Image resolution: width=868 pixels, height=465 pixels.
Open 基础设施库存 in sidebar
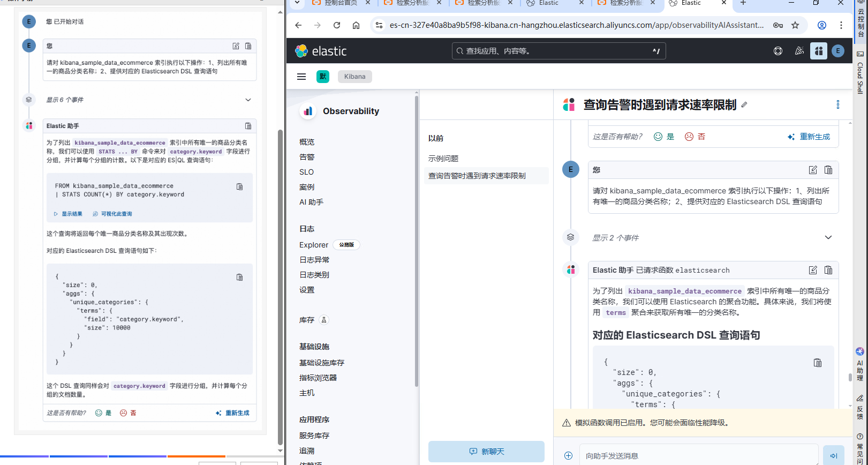coord(322,363)
